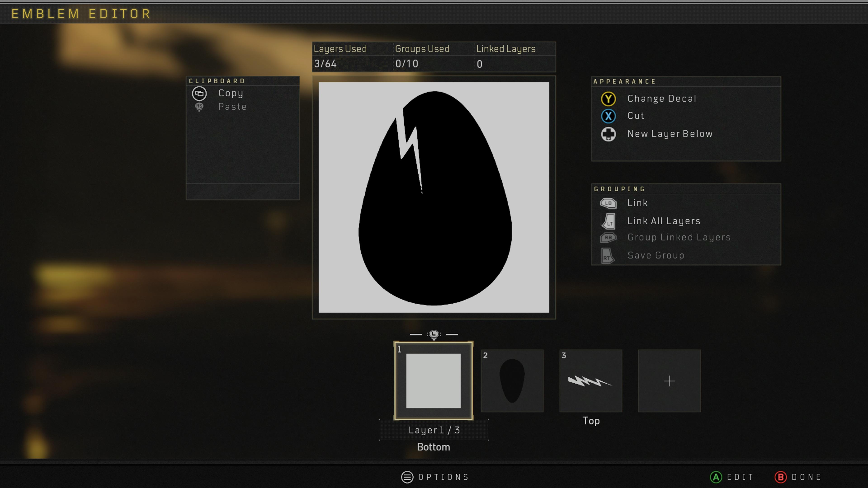
Task: Select layer 1 gray square thumbnail
Action: pyautogui.click(x=433, y=380)
